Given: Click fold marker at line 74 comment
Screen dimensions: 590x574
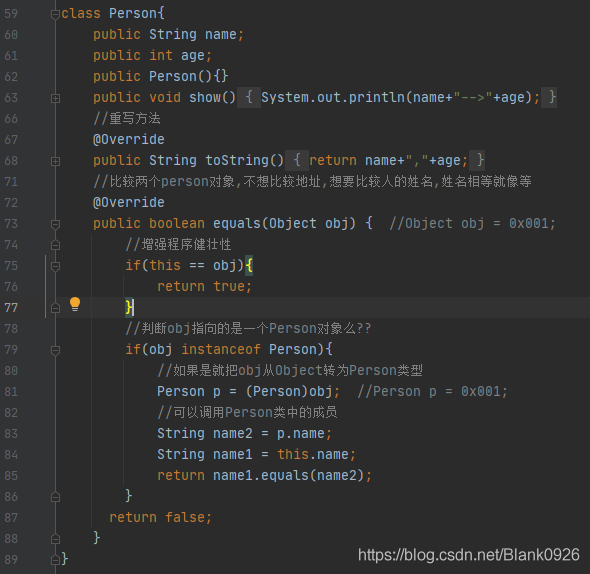Looking at the screenshot, I should tap(55, 245).
